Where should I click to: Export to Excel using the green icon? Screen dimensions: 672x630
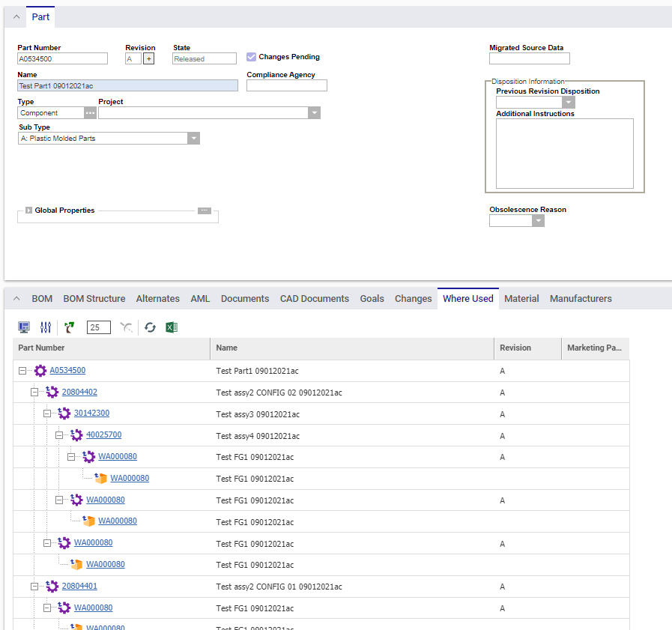click(172, 327)
